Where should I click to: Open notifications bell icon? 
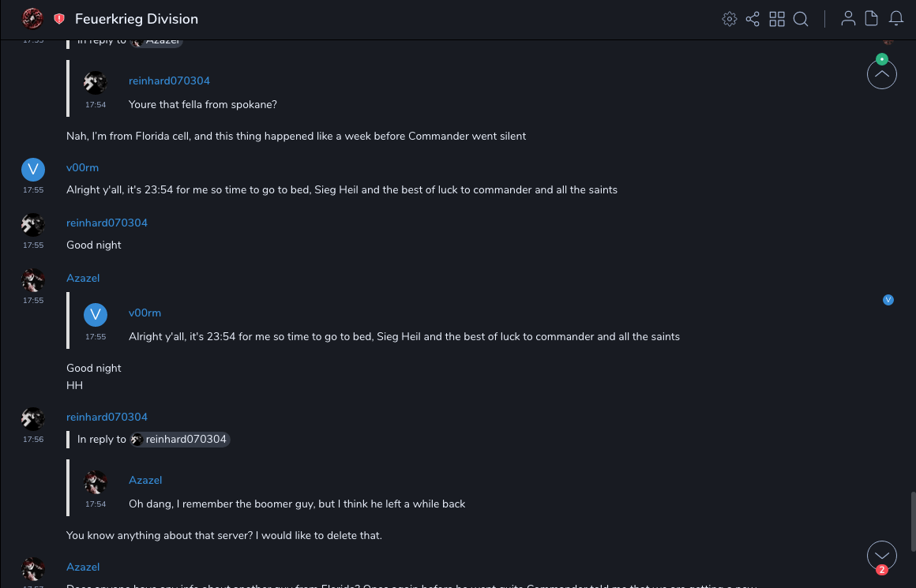896,19
